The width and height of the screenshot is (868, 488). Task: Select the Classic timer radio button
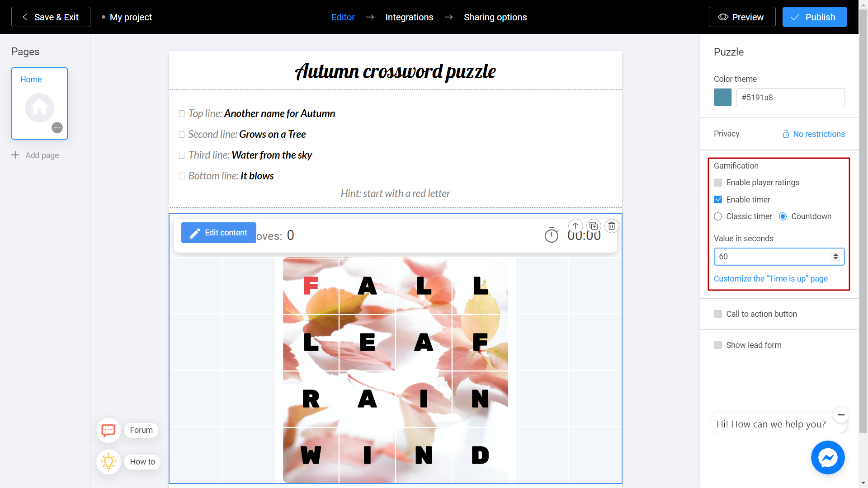pyautogui.click(x=718, y=216)
